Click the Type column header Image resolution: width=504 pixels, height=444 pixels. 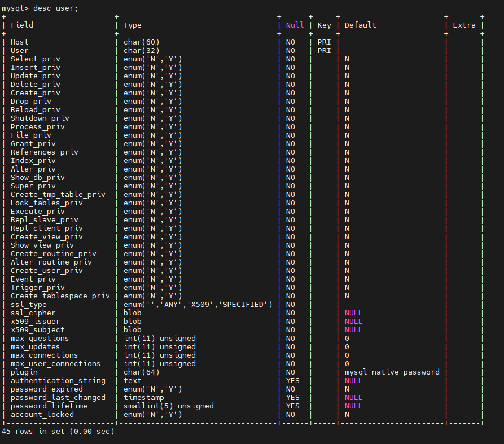pyautogui.click(x=133, y=25)
